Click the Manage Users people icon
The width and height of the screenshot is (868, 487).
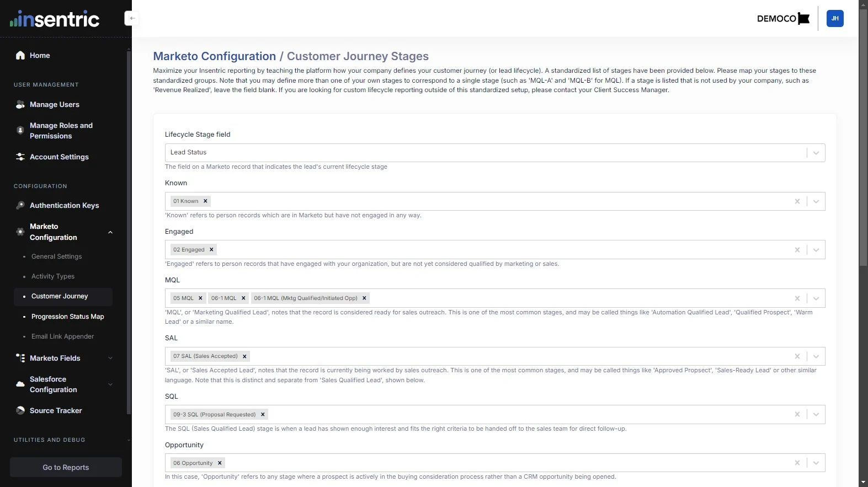coord(20,104)
